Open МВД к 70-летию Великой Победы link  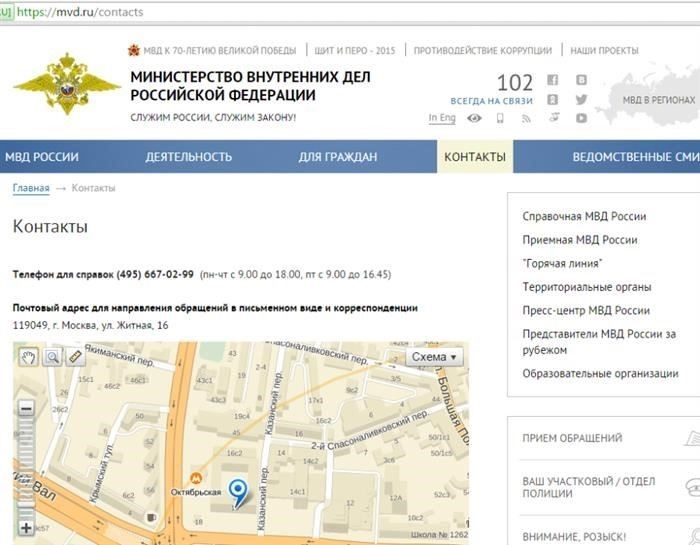[x=220, y=50]
